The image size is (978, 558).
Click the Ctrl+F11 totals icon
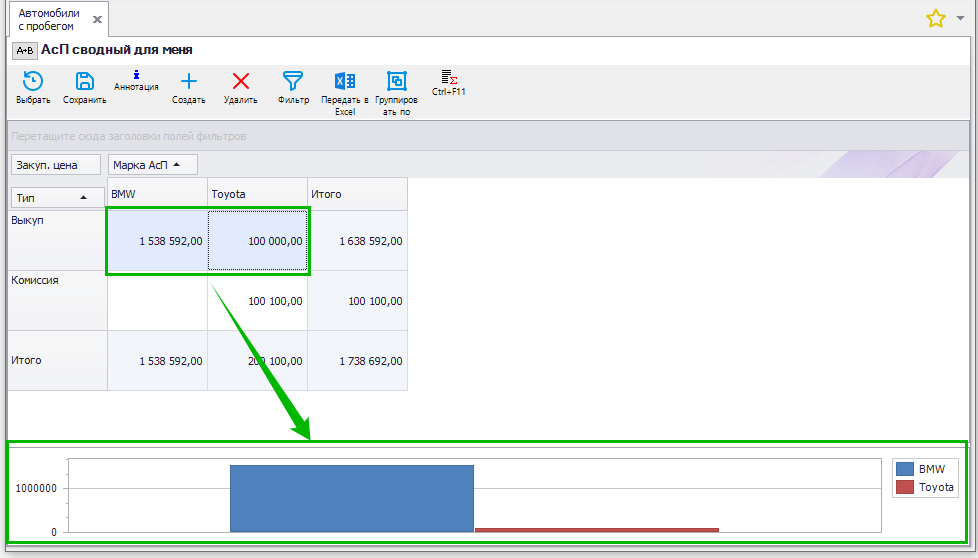pos(449,78)
